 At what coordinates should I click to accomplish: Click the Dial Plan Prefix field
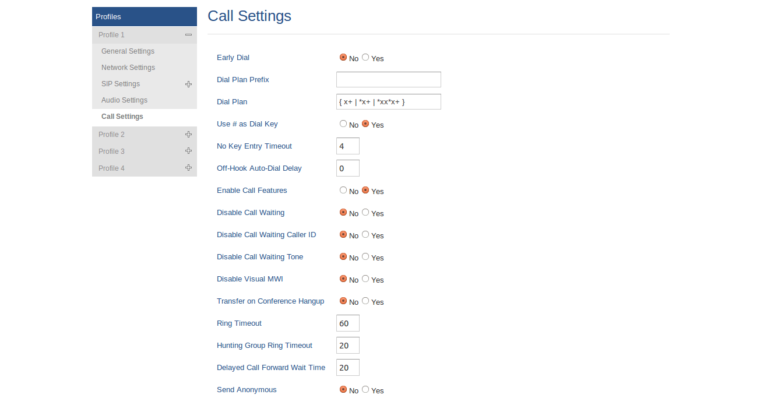(x=388, y=80)
